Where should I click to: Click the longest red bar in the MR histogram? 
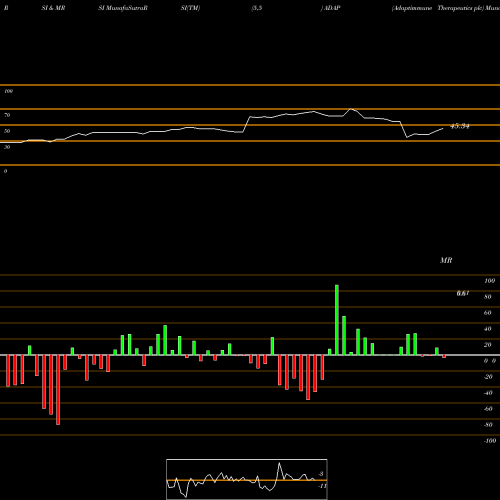tap(58, 390)
